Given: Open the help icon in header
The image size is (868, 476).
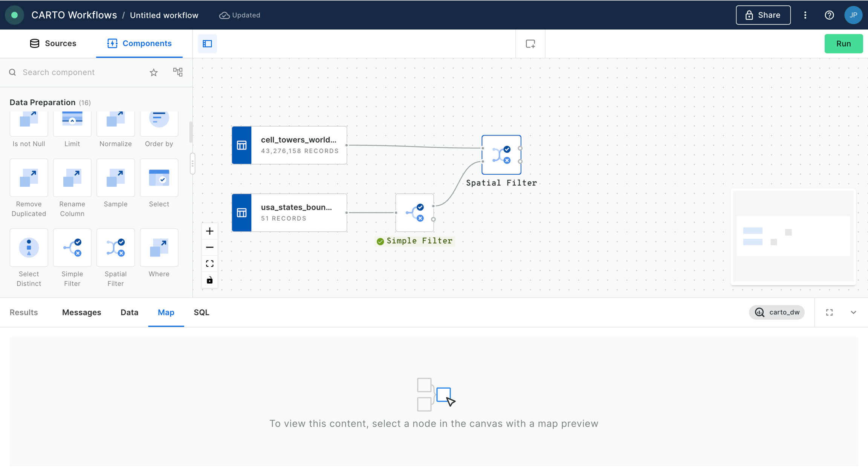Looking at the screenshot, I should click(x=829, y=15).
